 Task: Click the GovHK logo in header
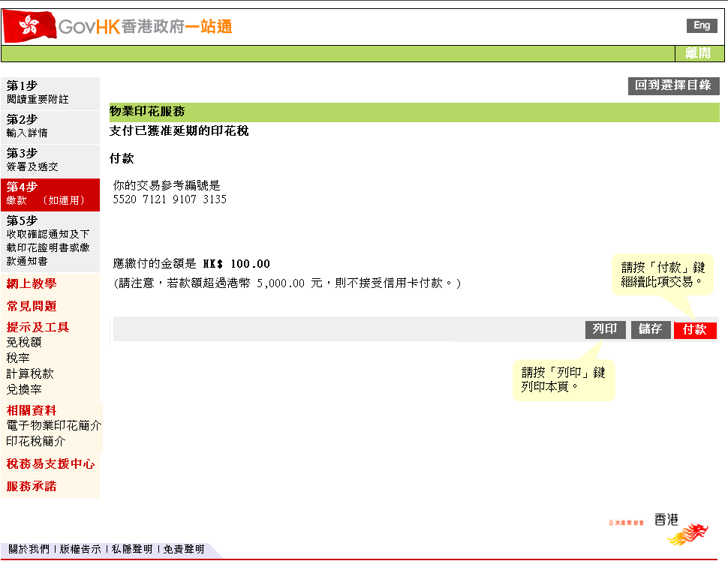118,27
